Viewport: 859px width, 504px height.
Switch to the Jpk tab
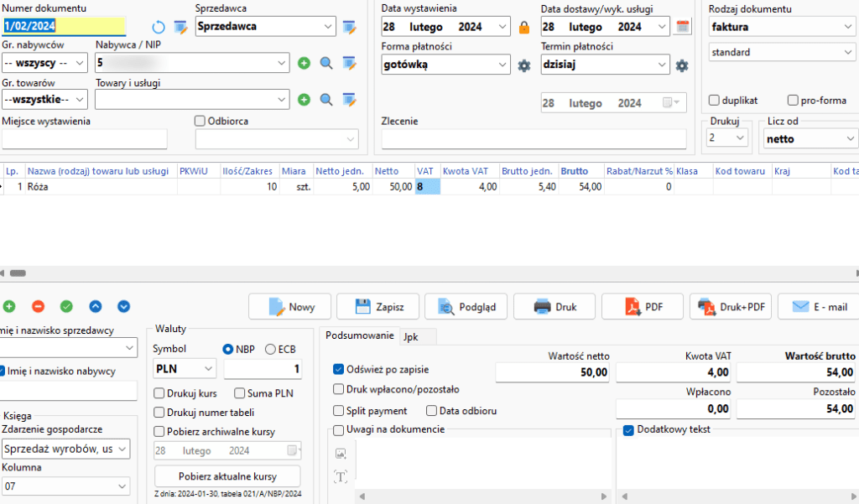(x=411, y=336)
